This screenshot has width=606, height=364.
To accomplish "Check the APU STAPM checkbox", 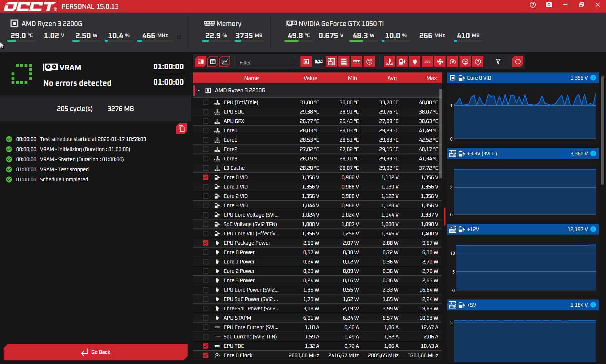I will 206,318.
